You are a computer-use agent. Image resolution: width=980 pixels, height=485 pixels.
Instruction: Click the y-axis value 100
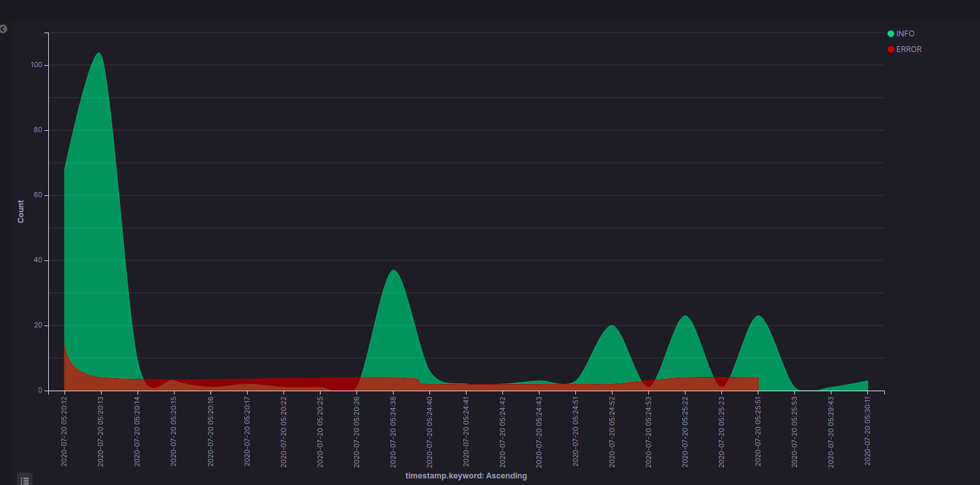coord(36,65)
